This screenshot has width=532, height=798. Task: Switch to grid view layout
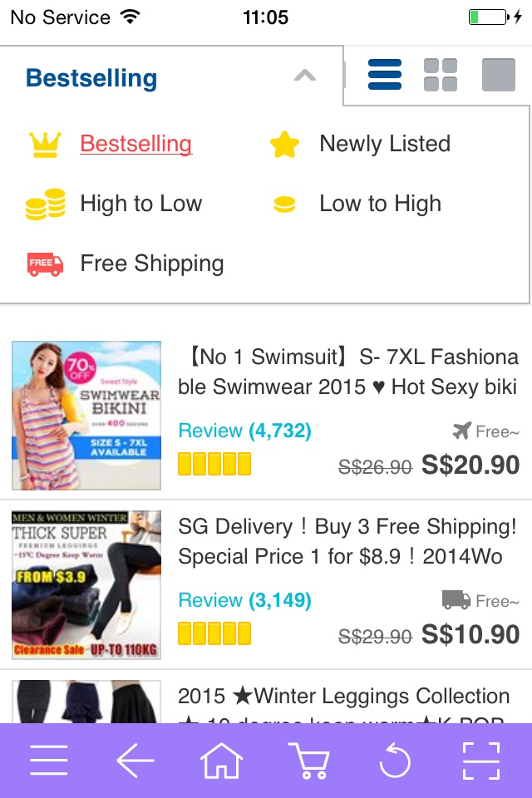pyautogui.click(x=441, y=75)
